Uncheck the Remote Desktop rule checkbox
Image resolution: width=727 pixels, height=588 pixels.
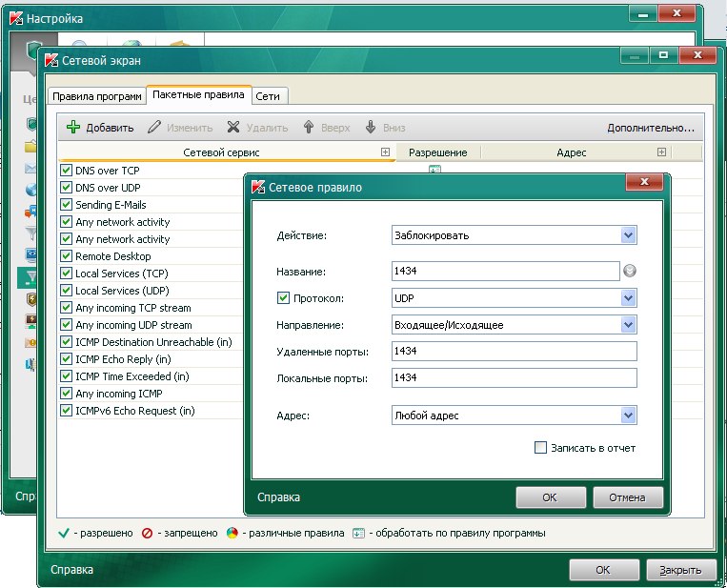[x=67, y=256]
